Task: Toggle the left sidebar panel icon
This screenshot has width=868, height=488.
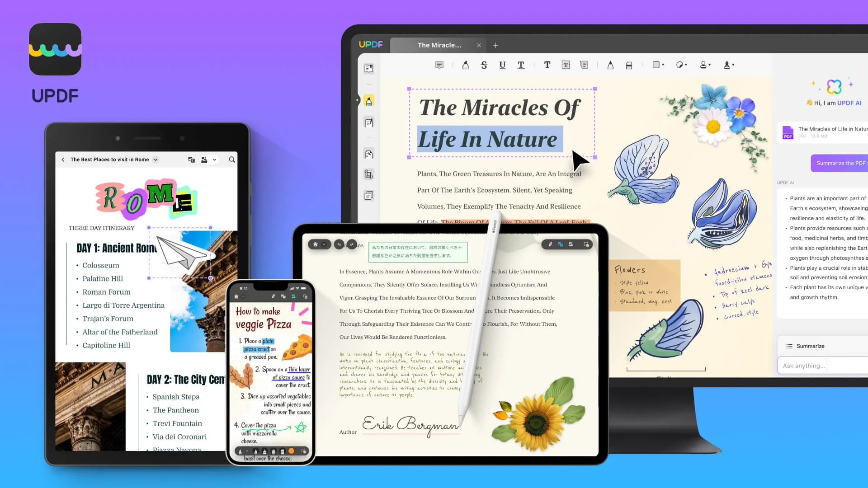Action: point(368,68)
